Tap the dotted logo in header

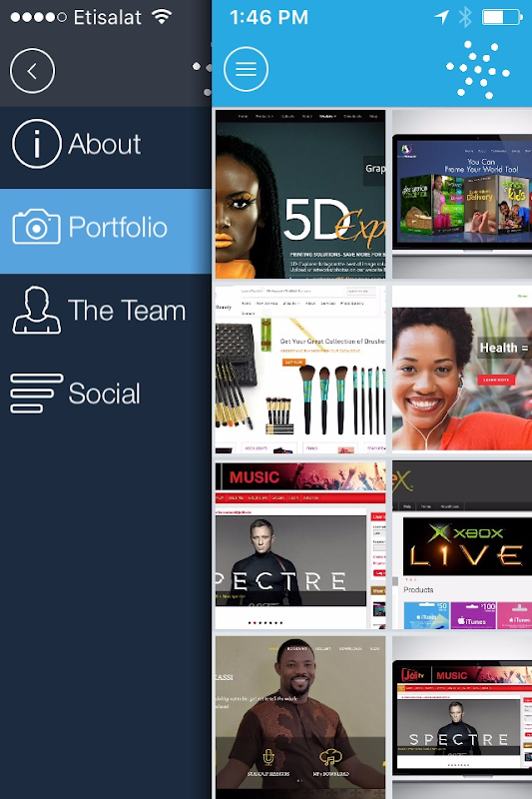pos(477,70)
